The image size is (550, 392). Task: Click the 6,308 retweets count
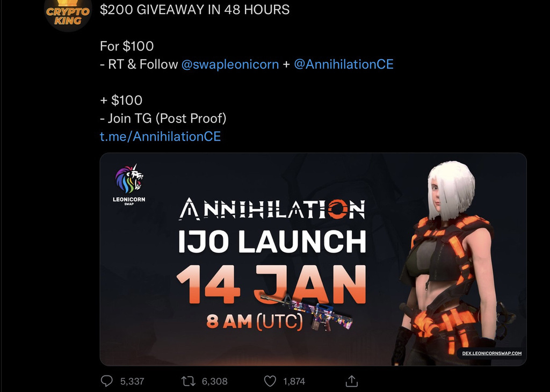click(215, 381)
